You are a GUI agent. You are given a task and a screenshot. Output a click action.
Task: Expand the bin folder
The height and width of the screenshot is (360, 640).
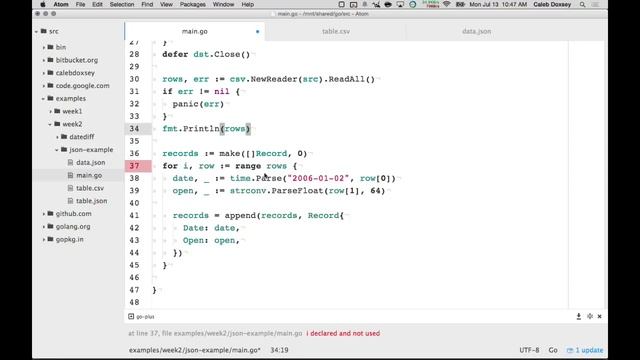(x=44, y=47)
